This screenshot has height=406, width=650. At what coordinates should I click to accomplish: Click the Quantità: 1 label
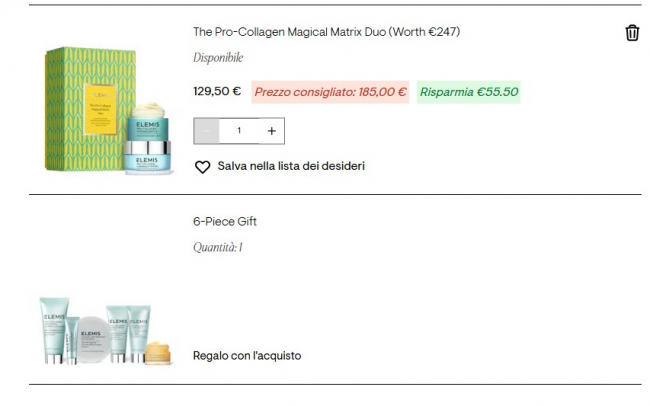tap(218, 248)
